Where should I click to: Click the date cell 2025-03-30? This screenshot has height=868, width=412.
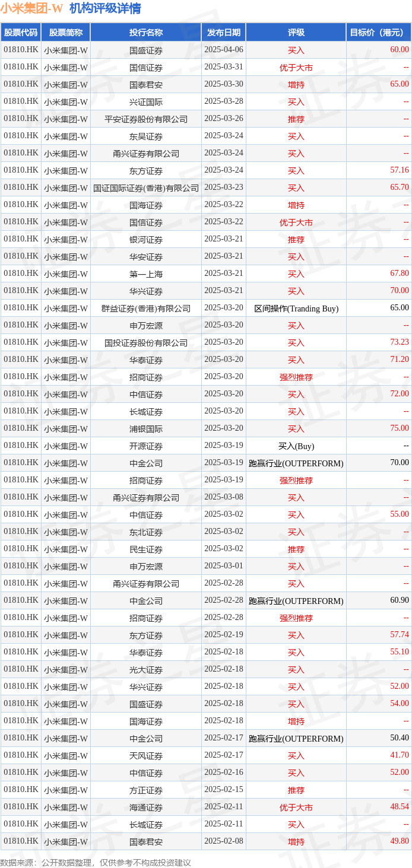pos(224,84)
